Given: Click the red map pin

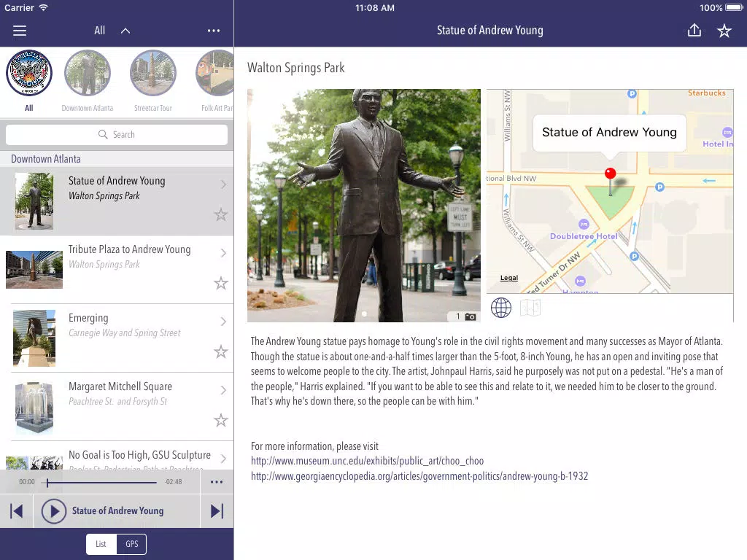Looking at the screenshot, I should (x=611, y=174).
